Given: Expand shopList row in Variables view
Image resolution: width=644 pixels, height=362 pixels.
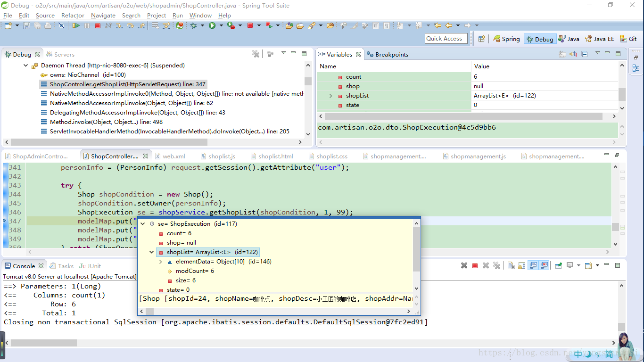Looking at the screenshot, I should pyautogui.click(x=330, y=96).
